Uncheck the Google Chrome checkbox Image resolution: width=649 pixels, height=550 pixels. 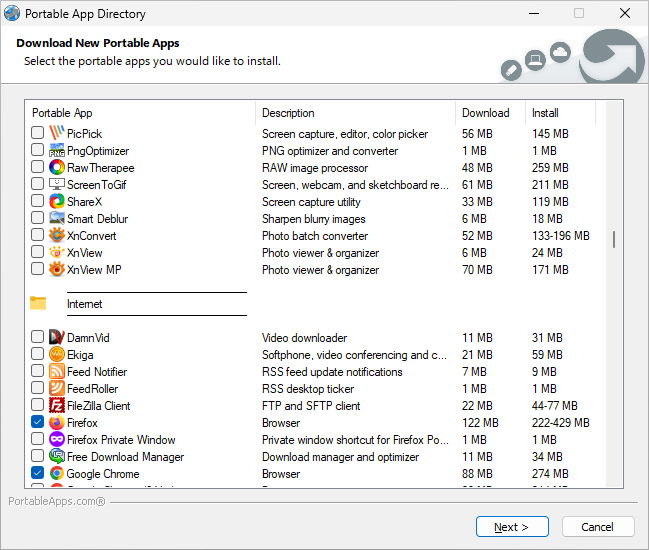37,474
